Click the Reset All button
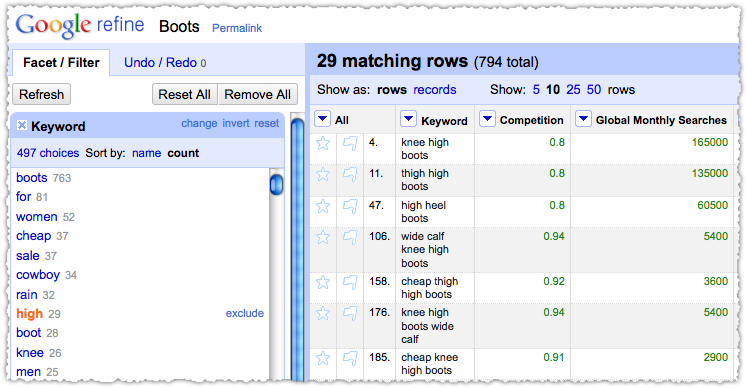This screenshot has height=388, width=746. tap(185, 94)
